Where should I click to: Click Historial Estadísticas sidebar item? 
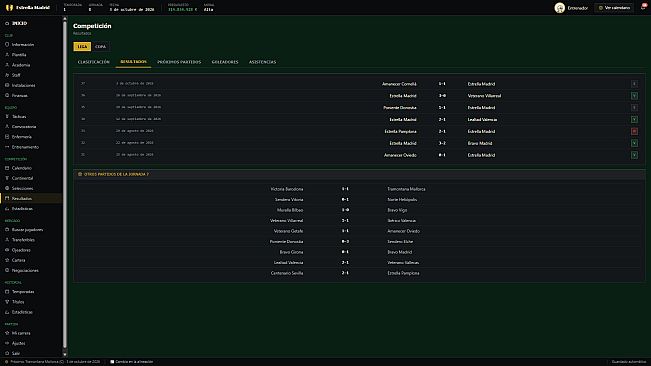click(x=22, y=312)
